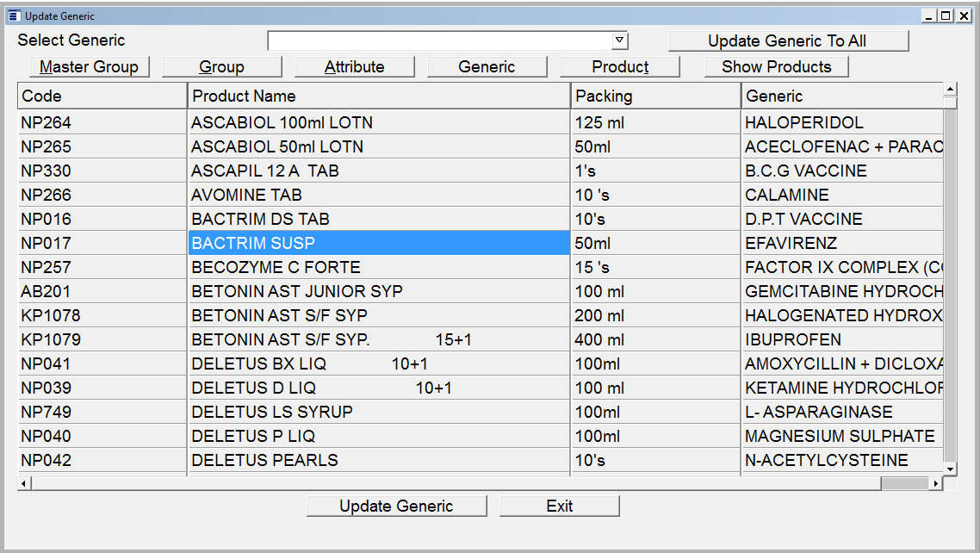Screen dimensions: 980x553
Task: Select code cell NP264
Action: point(102,122)
